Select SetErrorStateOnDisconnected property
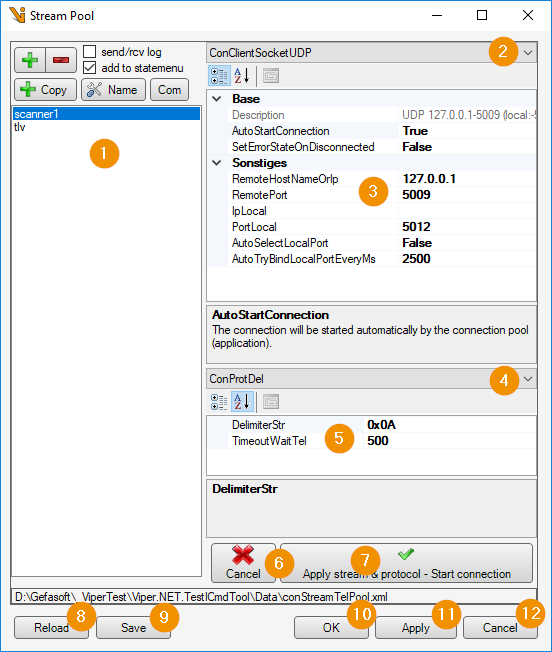The image size is (552, 652). pos(313,147)
